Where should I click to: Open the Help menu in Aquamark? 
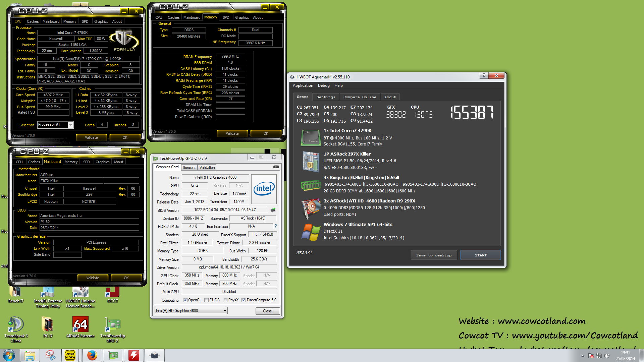338,85
